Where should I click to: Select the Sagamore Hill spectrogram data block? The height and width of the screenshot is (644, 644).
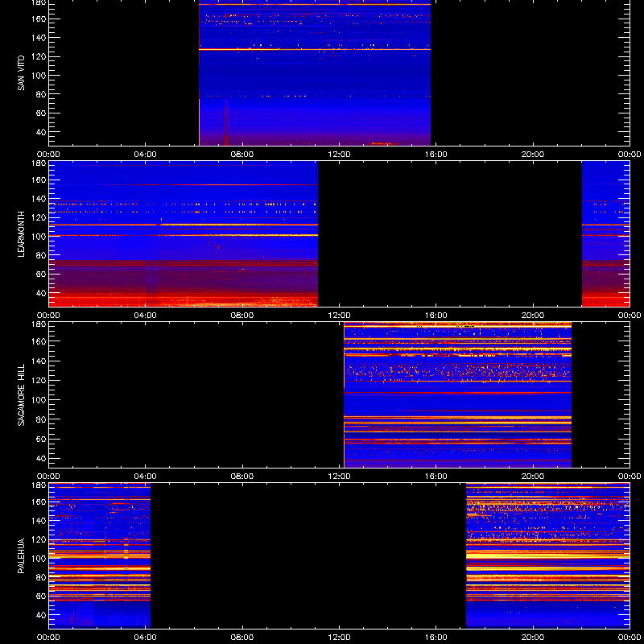click(x=457, y=394)
